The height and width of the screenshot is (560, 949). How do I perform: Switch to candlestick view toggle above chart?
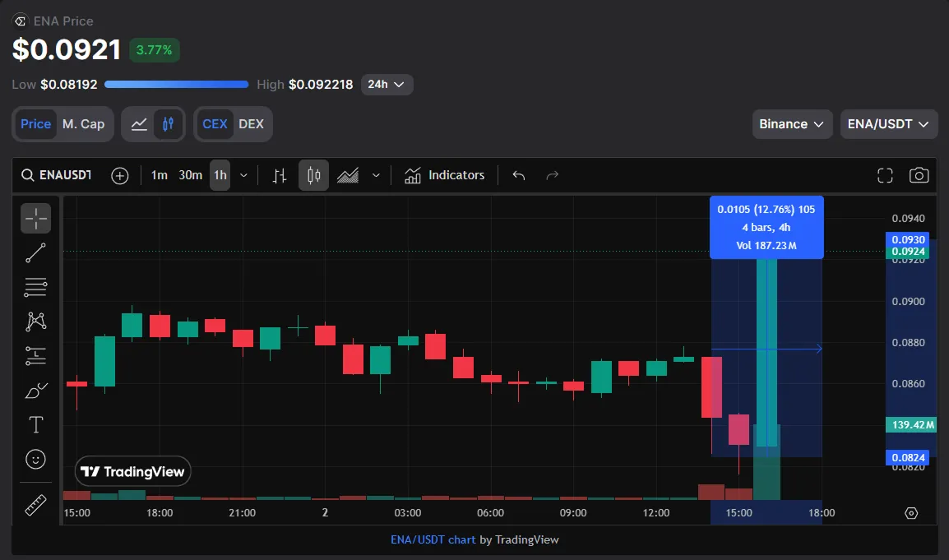pyautogui.click(x=169, y=124)
